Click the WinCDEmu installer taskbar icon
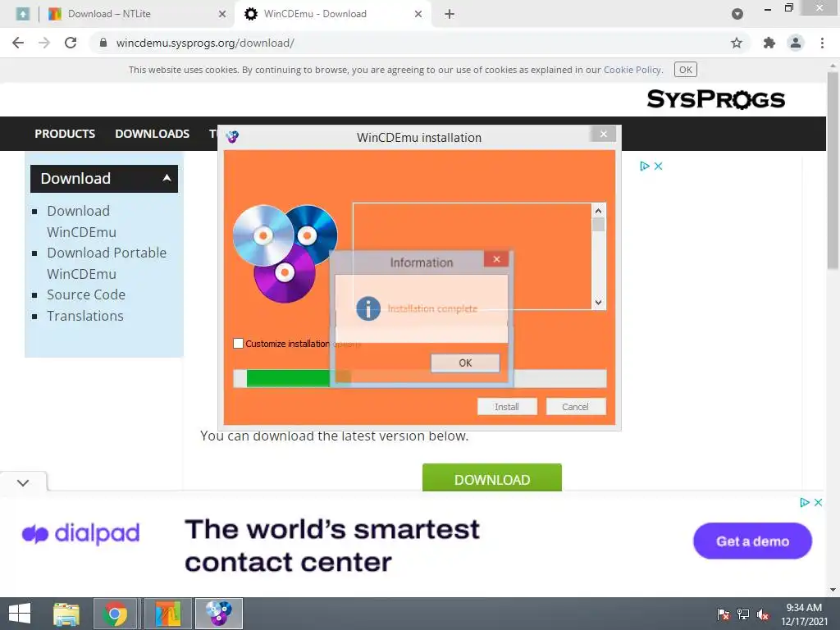This screenshot has height=630, width=840. pos(218,614)
